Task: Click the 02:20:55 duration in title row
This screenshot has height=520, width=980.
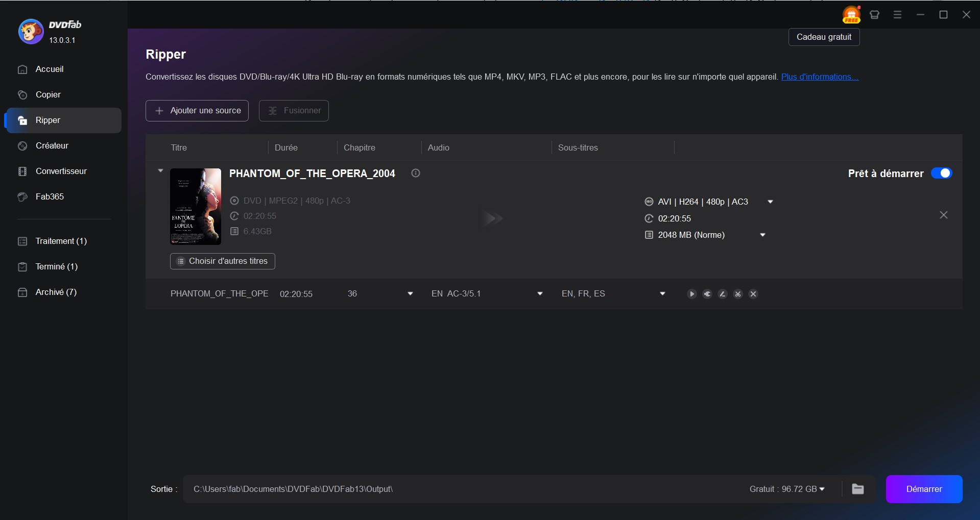Action: click(x=296, y=294)
